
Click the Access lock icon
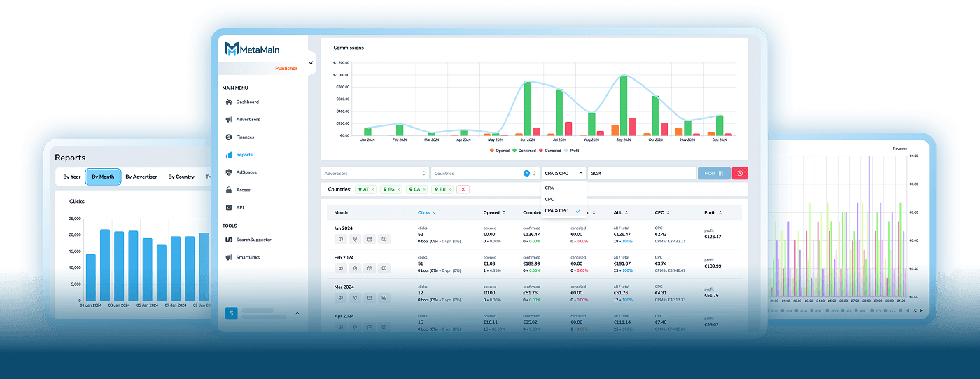pyautogui.click(x=229, y=190)
